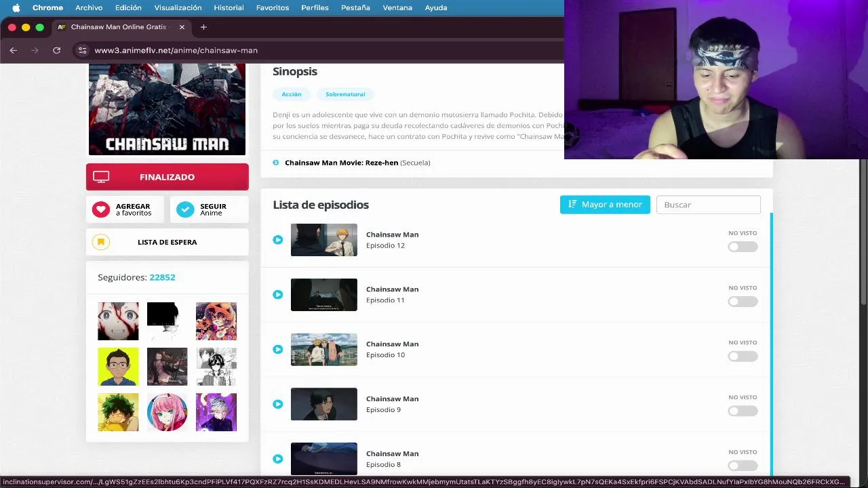Open the Chrome menu in menu bar
The image size is (868, 488).
[47, 7]
